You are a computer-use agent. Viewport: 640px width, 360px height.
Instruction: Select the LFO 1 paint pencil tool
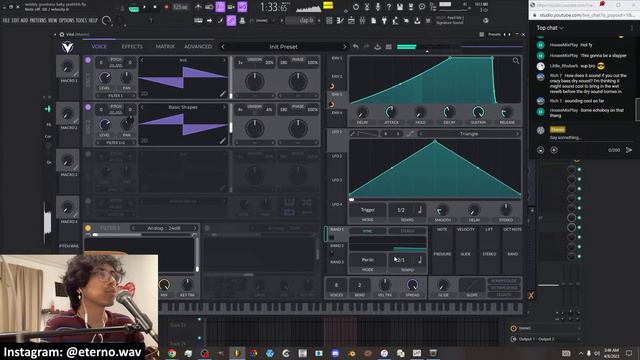tap(353, 133)
